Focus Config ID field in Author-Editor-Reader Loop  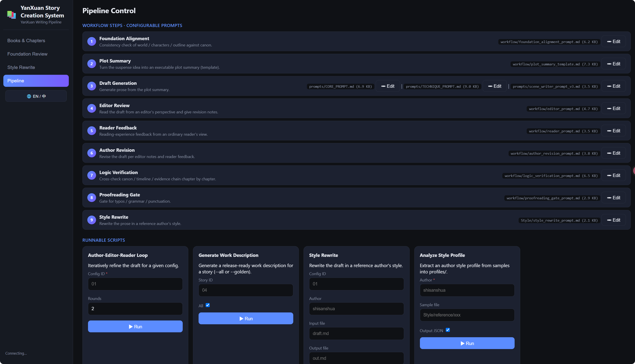pyautogui.click(x=135, y=284)
